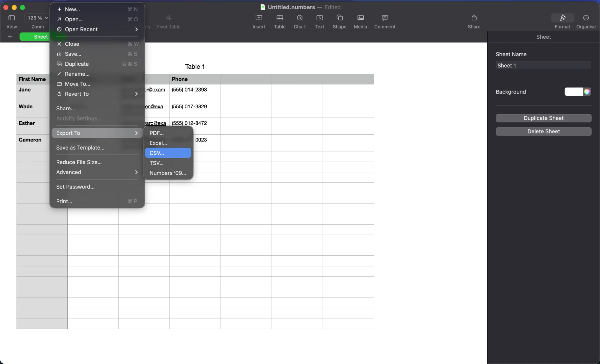Open the Export To submenu

click(97, 133)
